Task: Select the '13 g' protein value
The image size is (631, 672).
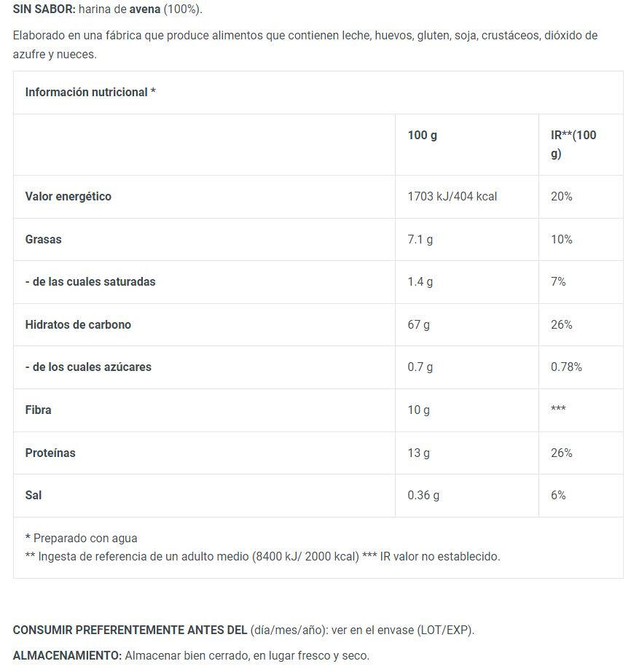Action: pyautogui.click(x=418, y=453)
